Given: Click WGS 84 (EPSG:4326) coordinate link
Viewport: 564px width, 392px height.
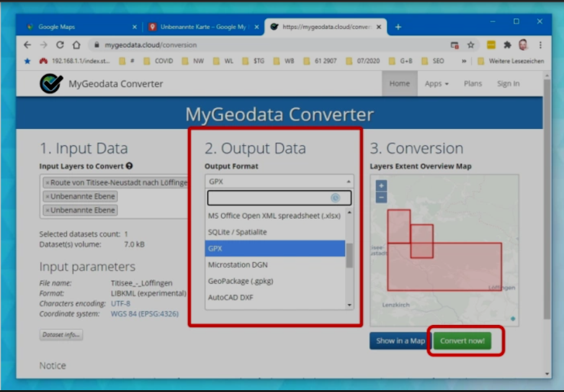Looking at the screenshot, I should 145,314.
